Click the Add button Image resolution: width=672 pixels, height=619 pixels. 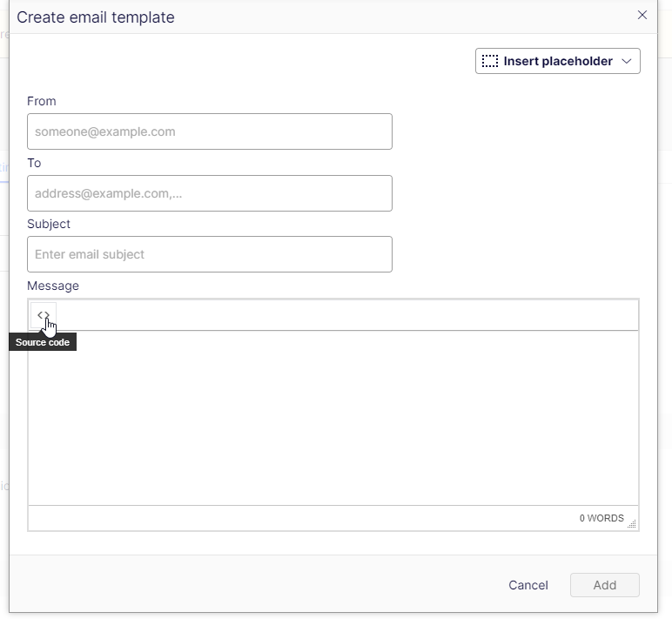coord(605,585)
